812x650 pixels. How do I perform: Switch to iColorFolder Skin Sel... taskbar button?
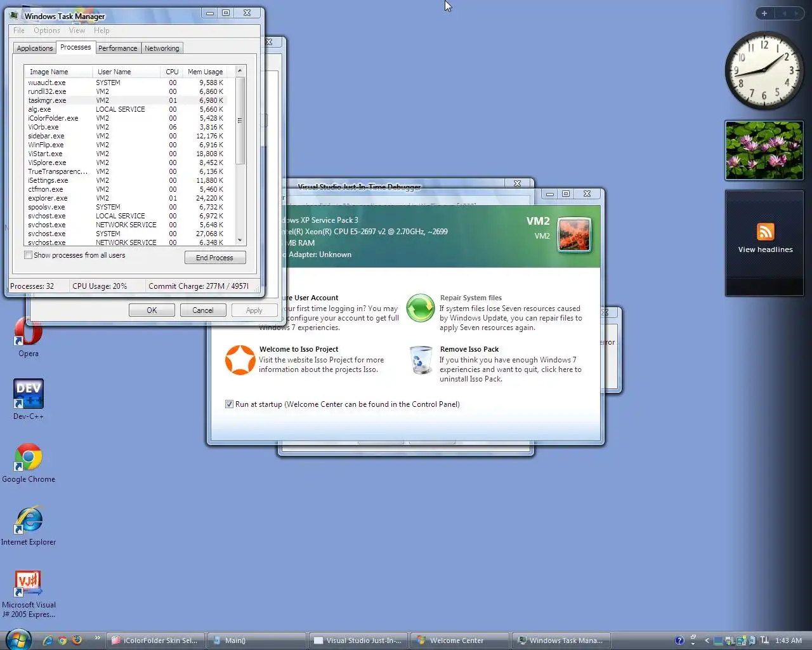155,640
